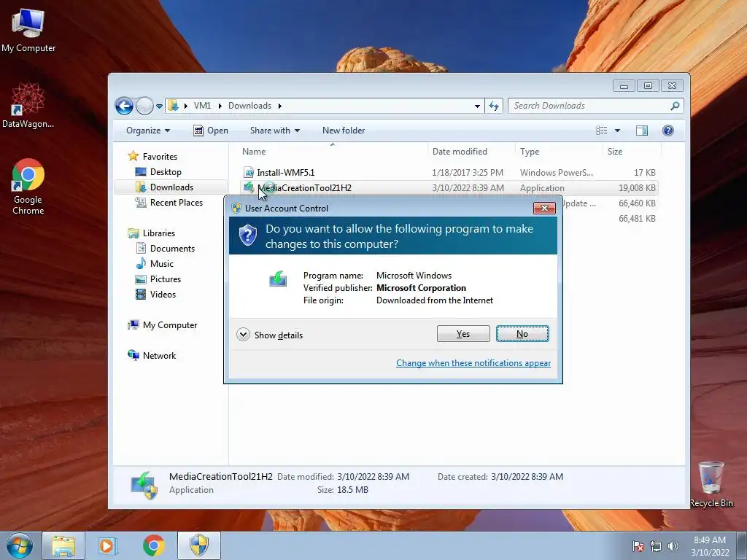Click Open in the Explorer toolbar
747x560 pixels.
click(x=211, y=131)
